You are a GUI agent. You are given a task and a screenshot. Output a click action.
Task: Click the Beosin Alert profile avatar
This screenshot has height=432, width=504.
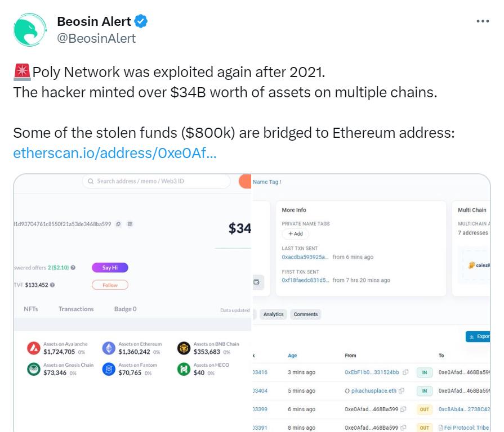point(29,30)
